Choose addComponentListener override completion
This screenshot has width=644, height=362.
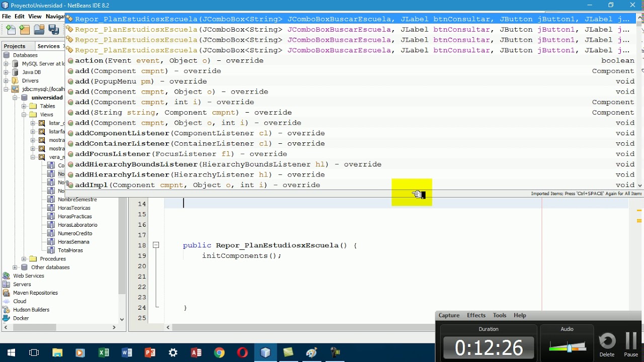tap(351, 133)
